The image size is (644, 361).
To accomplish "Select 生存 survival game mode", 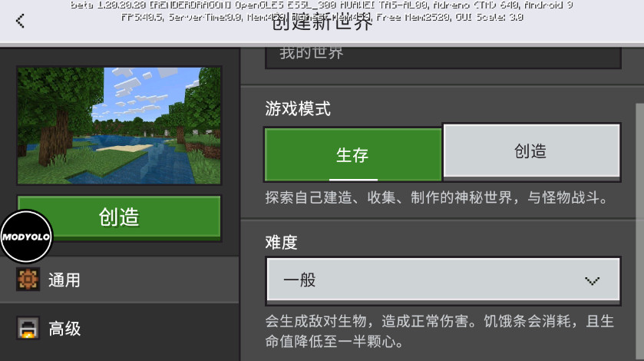I will point(353,154).
